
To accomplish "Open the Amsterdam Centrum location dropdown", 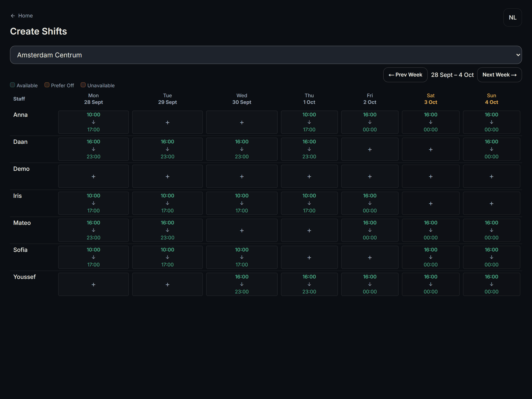I will pos(266,55).
